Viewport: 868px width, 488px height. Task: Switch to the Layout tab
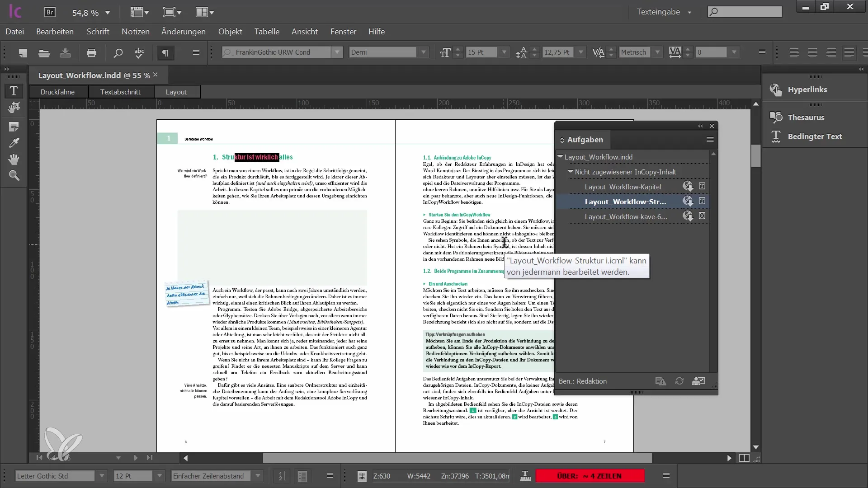(x=176, y=91)
